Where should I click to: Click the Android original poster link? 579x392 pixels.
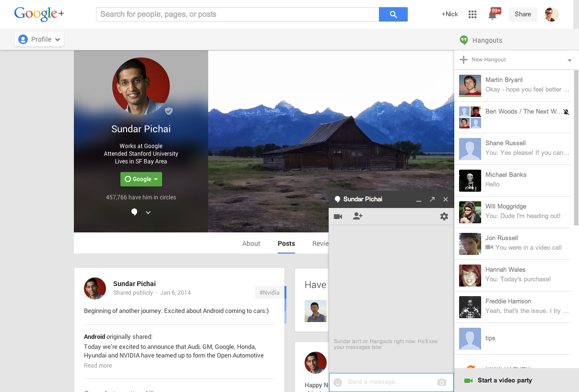[x=95, y=337]
